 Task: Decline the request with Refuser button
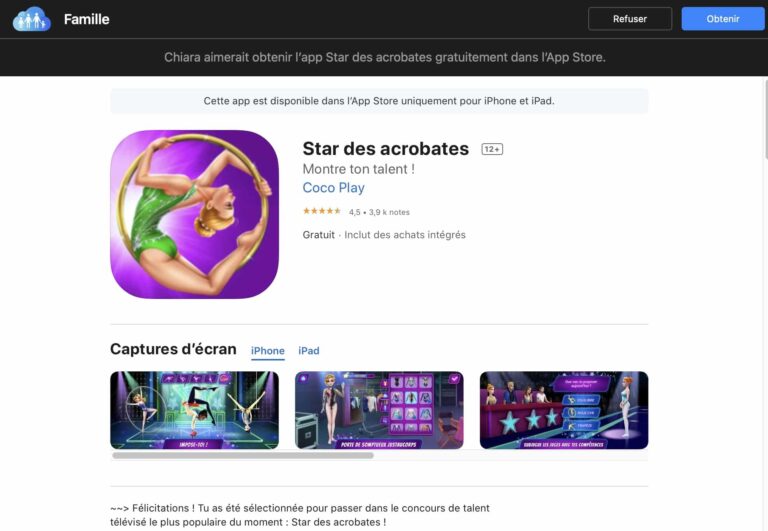pos(630,19)
